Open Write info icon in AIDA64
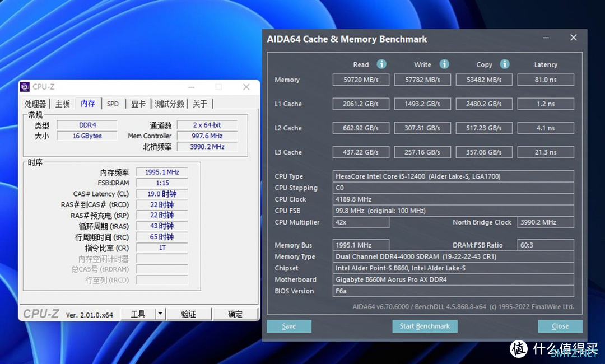Screen dimensions: 605x364 pyautogui.click(x=444, y=64)
